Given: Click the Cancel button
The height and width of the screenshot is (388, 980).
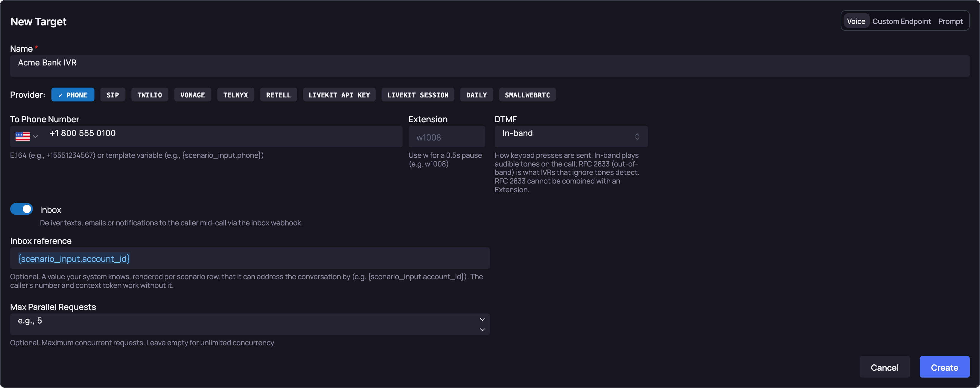Looking at the screenshot, I should pos(885,367).
